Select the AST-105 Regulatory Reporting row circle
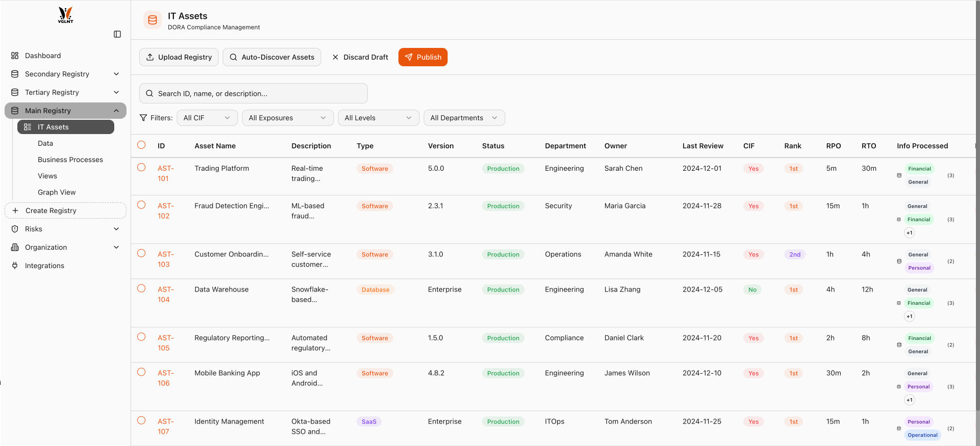Screen dimensions: 980x446 click(x=141, y=337)
